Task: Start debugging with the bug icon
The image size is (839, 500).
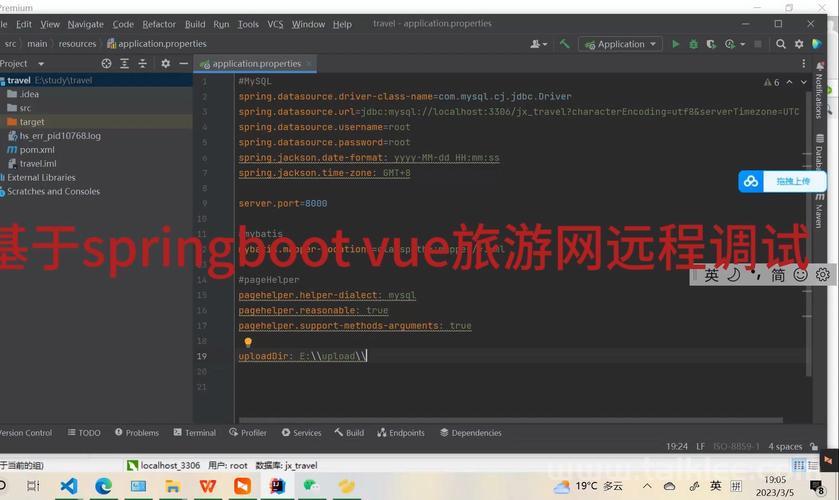Action: 693,44
